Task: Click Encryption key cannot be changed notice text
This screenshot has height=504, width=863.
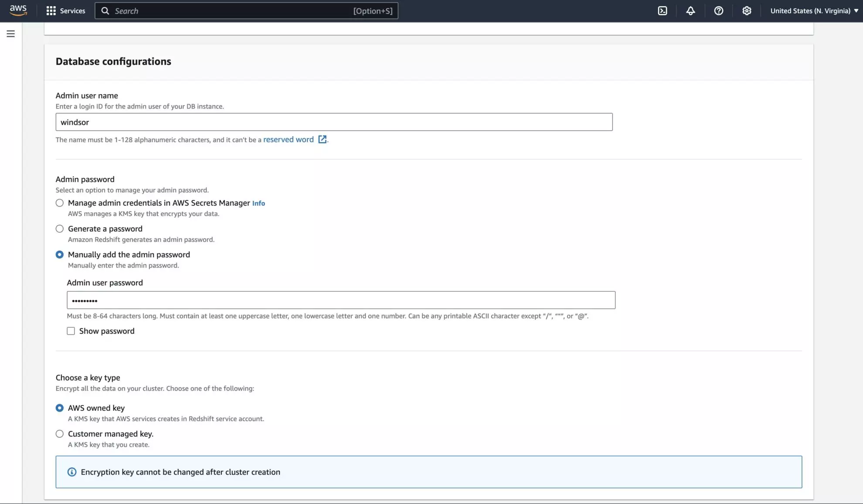Action: [180, 472]
